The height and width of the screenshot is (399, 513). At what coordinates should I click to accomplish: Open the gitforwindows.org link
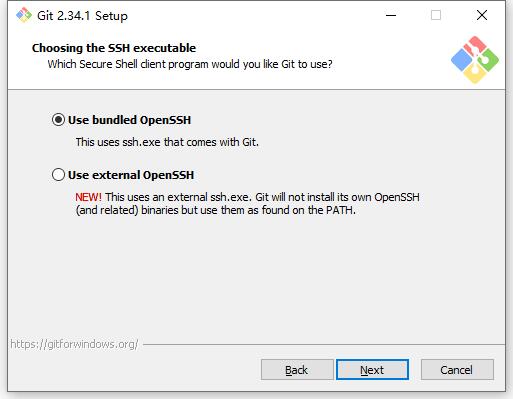click(x=74, y=344)
